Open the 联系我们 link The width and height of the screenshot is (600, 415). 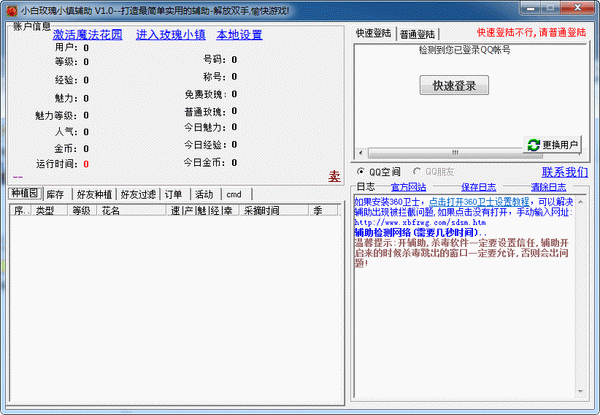pyautogui.click(x=564, y=172)
